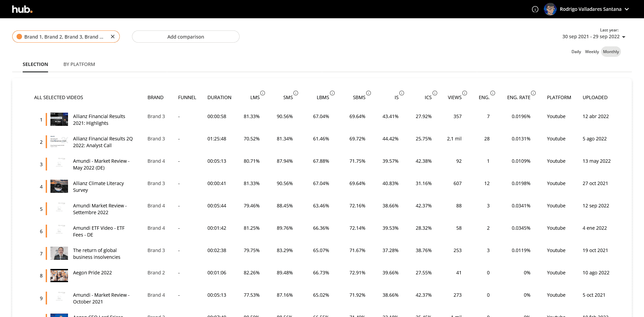644x317 pixels.
Task: Click the 607 views value
Action: tap(458, 183)
